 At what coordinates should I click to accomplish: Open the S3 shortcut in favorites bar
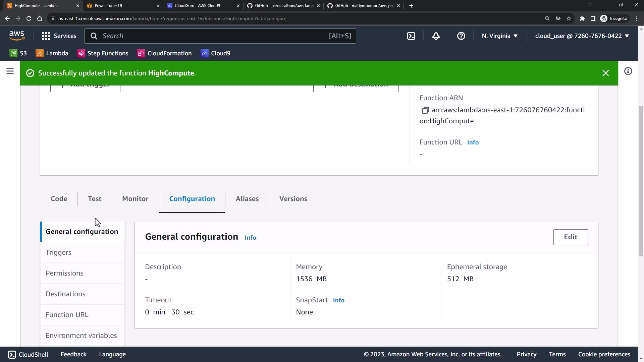(18, 53)
